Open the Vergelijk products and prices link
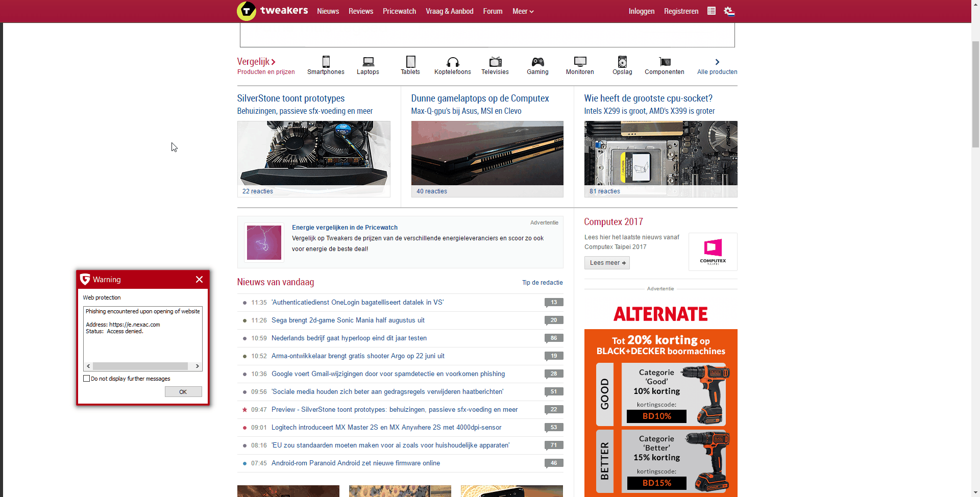 tap(266, 66)
